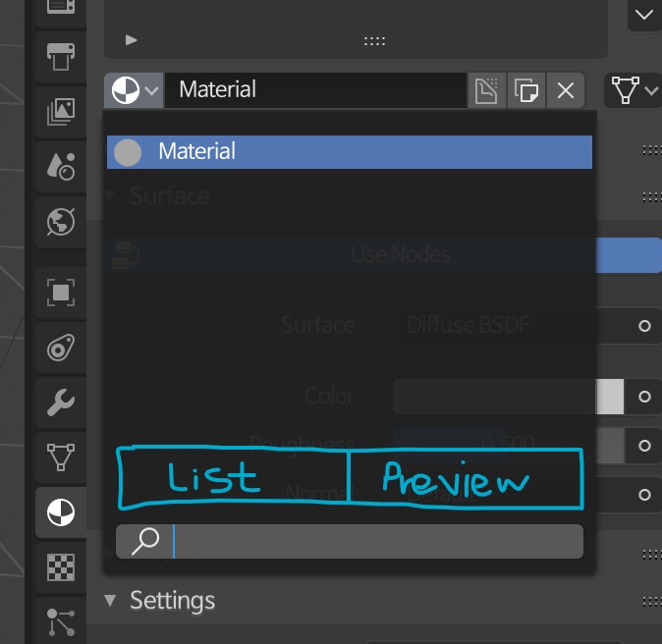
Task: Click the Material name text field
Action: pos(315,90)
